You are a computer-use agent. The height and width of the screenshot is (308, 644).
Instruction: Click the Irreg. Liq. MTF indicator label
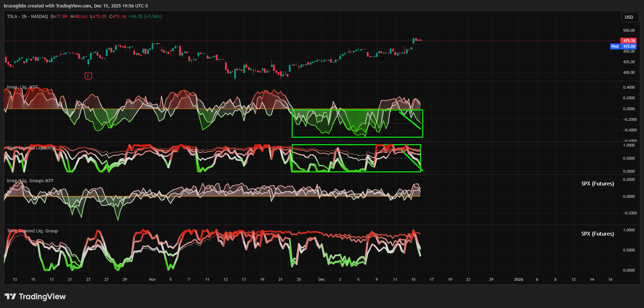(22, 87)
